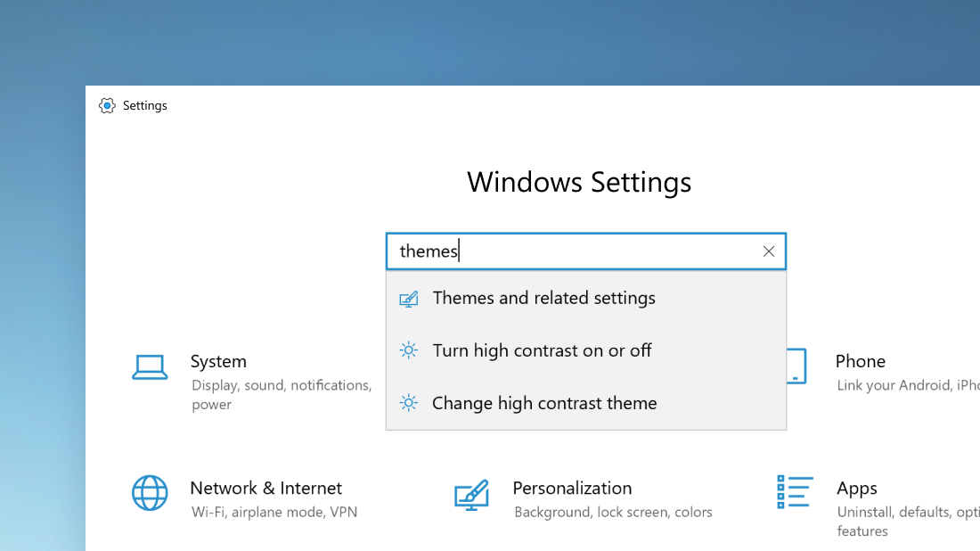Open the Network & Internet globe icon

coord(150,493)
